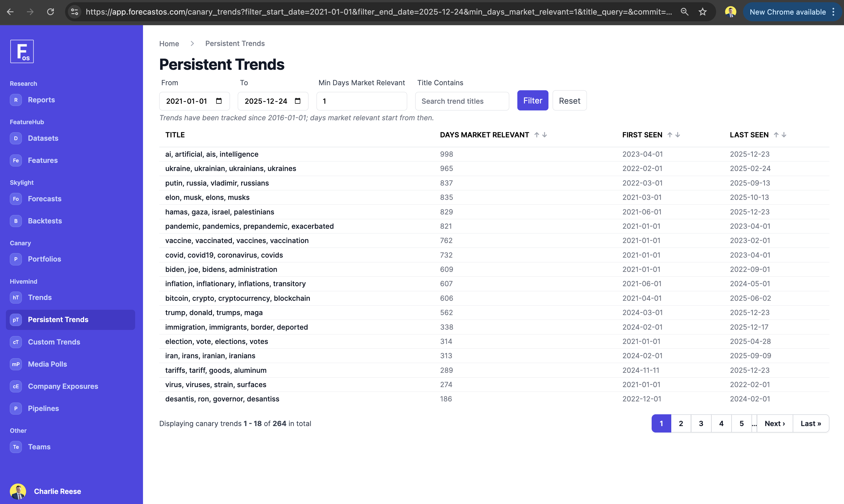Click the Media Polls mP icon

tap(16, 364)
